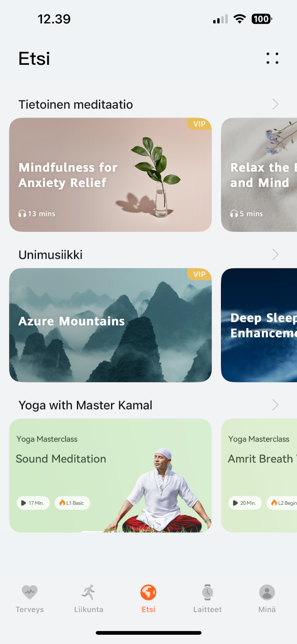297x644 pixels.
Task: Open the Amrit Breath yoga masterclass
Action: coord(259,475)
